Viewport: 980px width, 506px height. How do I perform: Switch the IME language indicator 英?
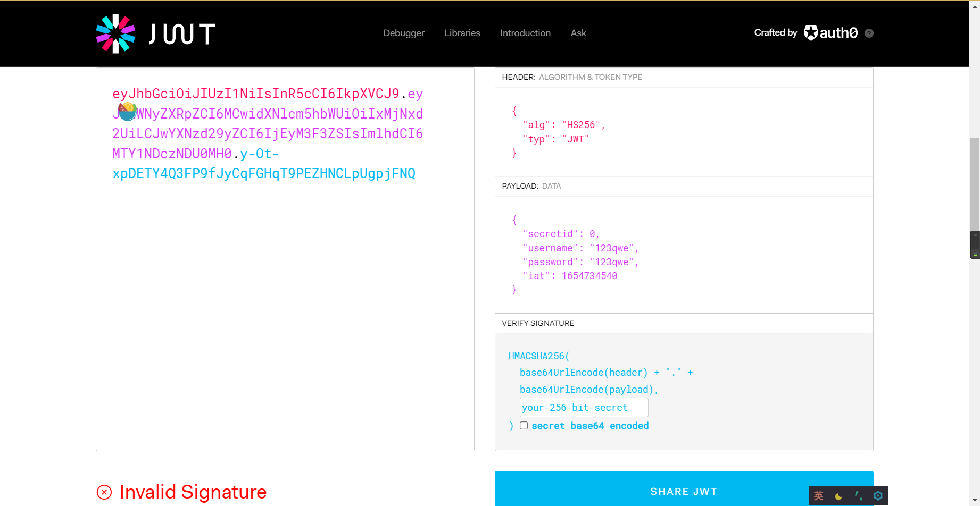click(819, 495)
